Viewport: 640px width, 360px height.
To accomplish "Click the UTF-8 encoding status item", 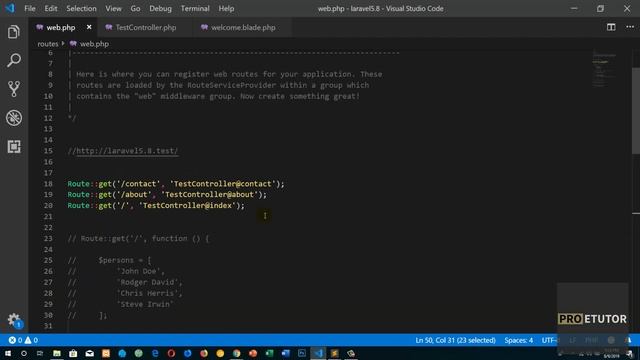I will tap(549, 340).
